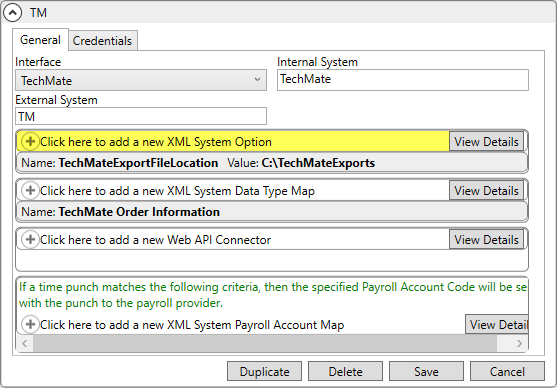Select the TechMateExportFileLocation option row
Viewport: 557px width, 388px height.
click(272, 163)
